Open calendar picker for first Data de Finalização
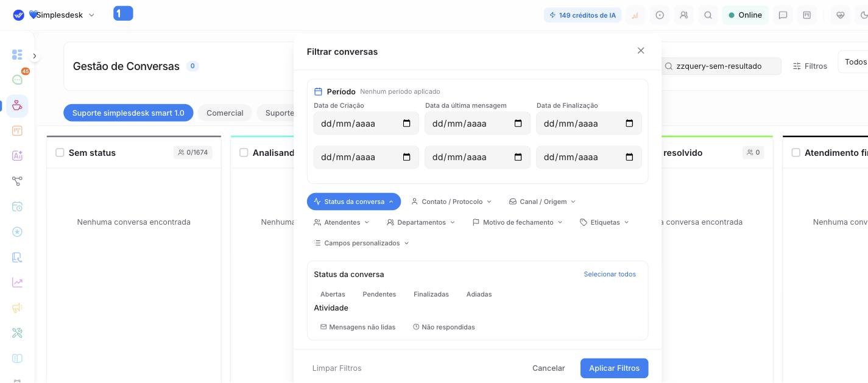 (x=630, y=124)
